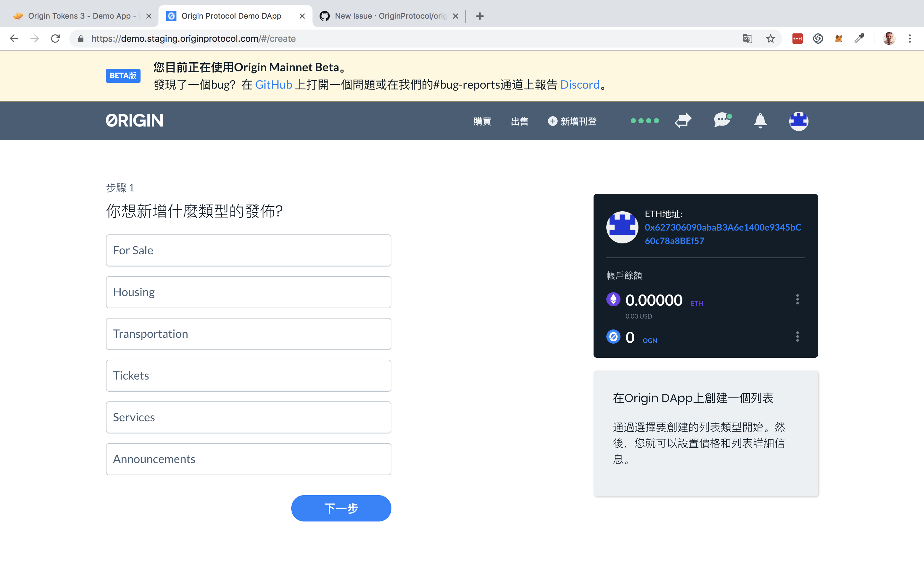
Task: Open the messages chat bubble icon
Action: tap(723, 120)
